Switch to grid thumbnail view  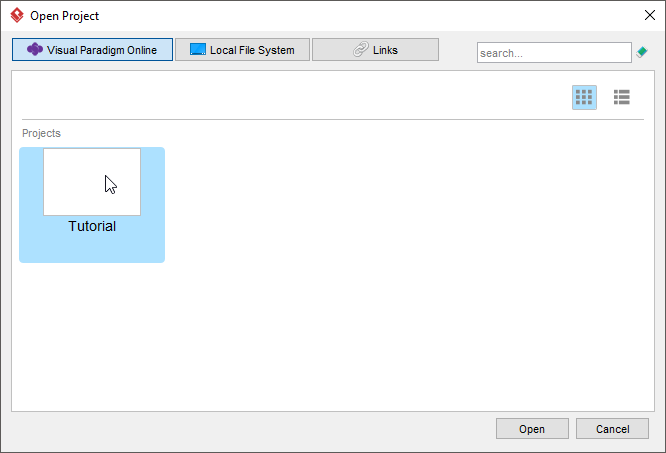[x=584, y=97]
